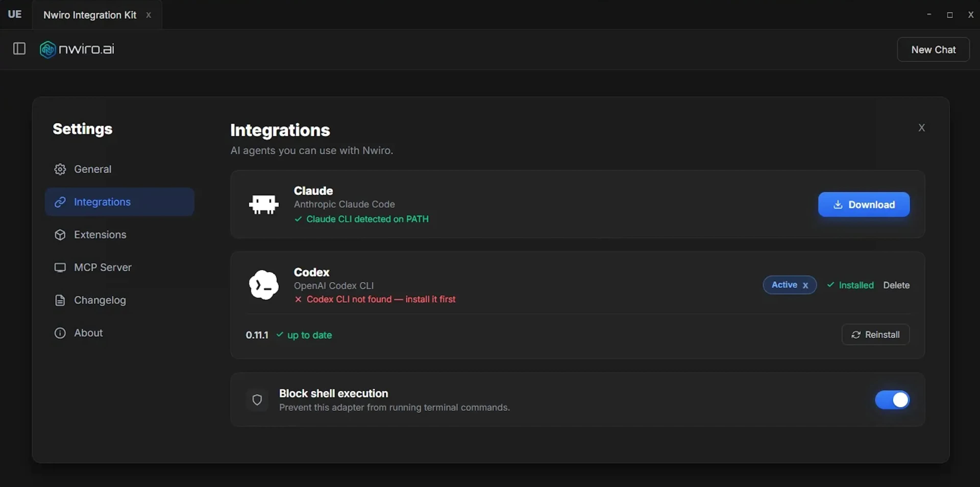Disable the Block shell execution toggle
This screenshot has height=487, width=980.
click(892, 400)
